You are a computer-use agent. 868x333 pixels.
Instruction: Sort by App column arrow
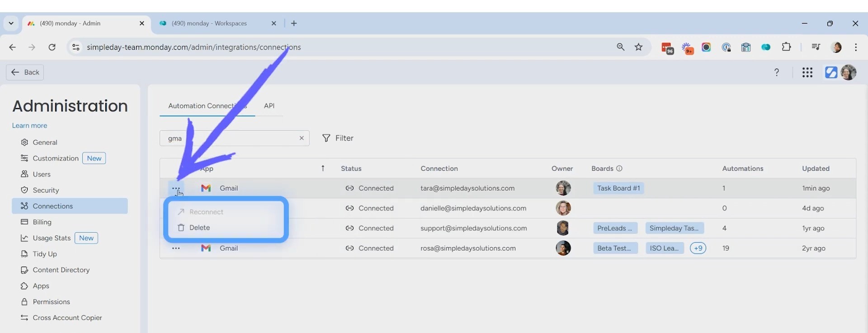click(x=323, y=169)
